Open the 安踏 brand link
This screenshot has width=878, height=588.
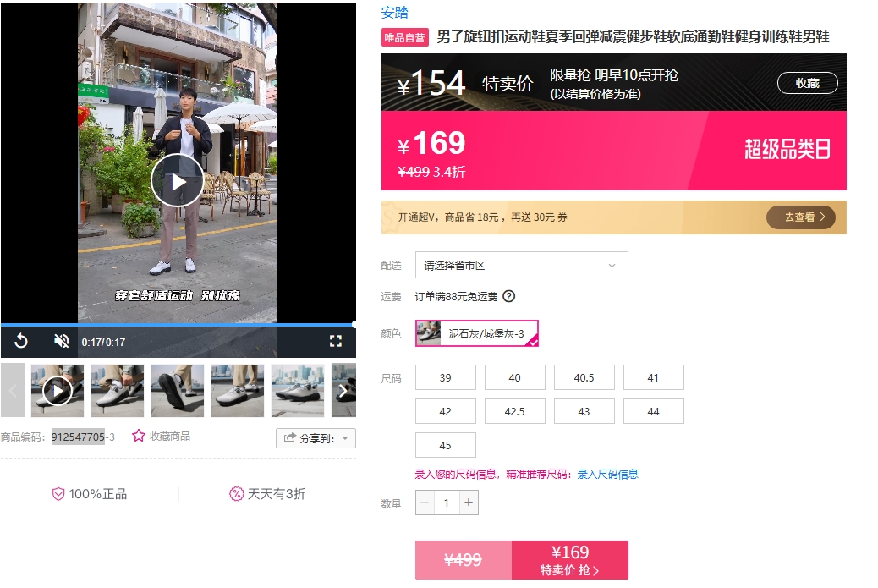tap(395, 13)
